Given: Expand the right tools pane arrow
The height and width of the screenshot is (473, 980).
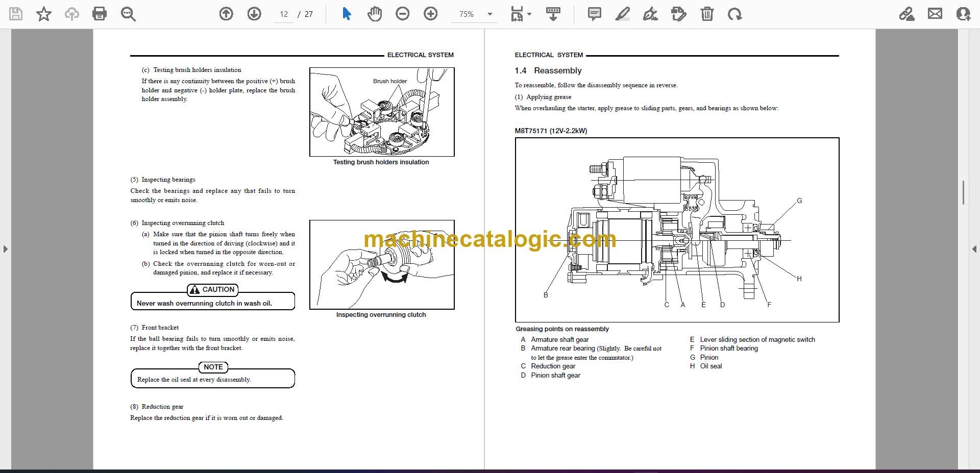Looking at the screenshot, I should click(974, 249).
